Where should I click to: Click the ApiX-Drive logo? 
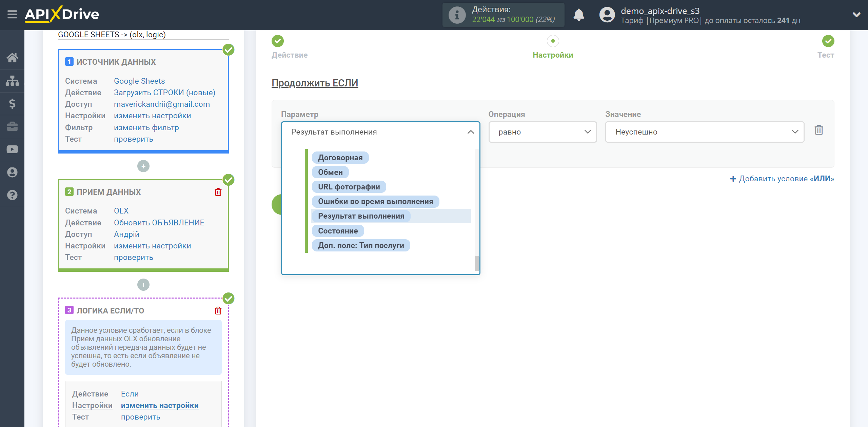[62, 14]
